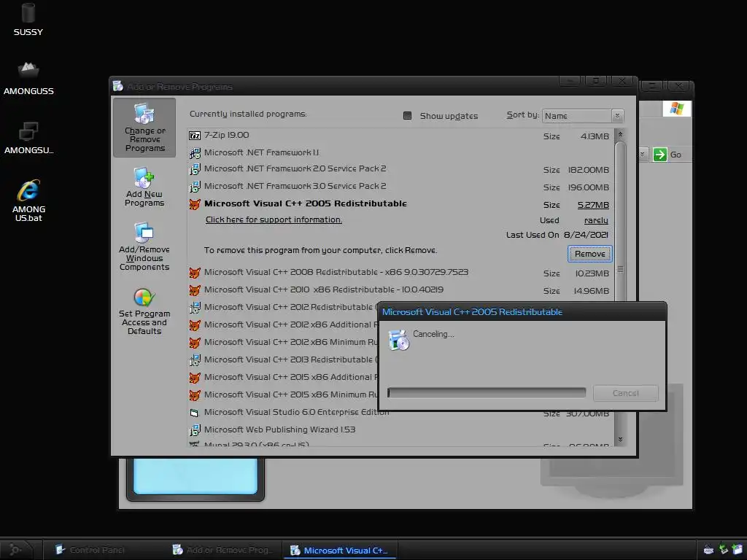The image size is (747, 560).
Task: Click the rarely usage link
Action: [x=596, y=220]
